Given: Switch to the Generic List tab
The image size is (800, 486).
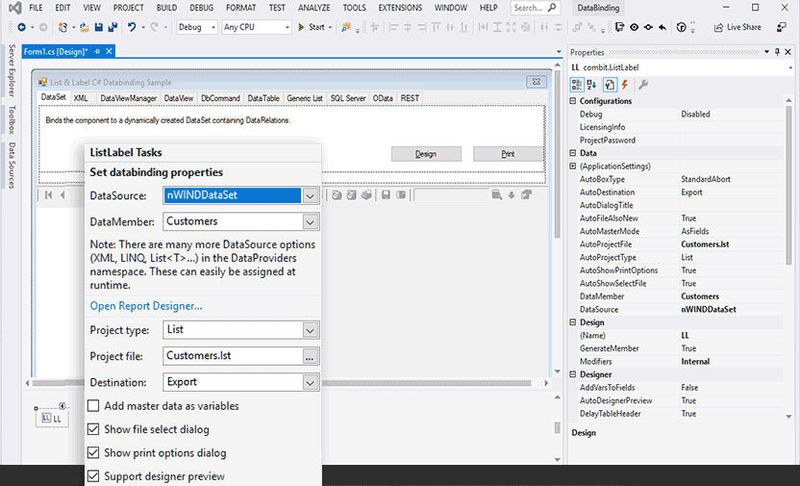Looking at the screenshot, I should click(x=305, y=98).
